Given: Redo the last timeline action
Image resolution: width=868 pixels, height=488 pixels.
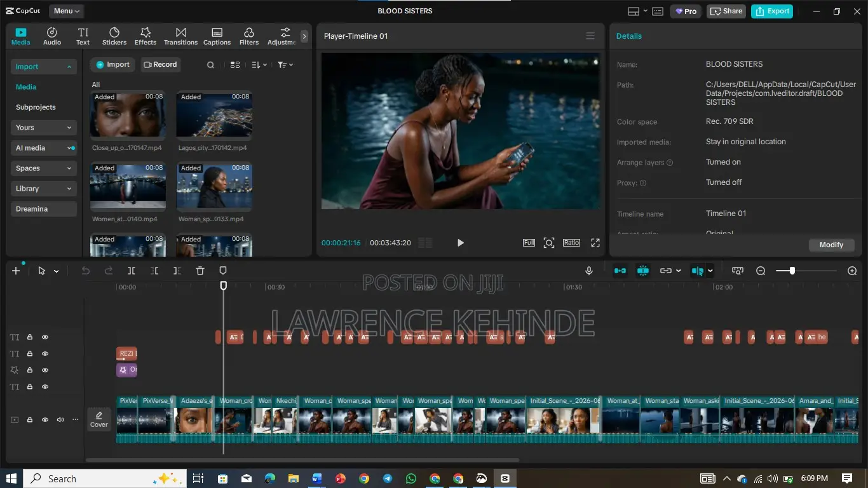Looking at the screenshot, I should [x=109, y=271].
